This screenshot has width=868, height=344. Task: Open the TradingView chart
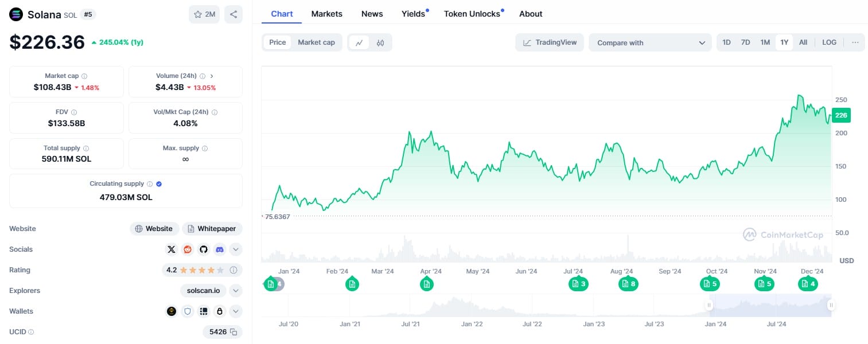(x=550, y=42)
